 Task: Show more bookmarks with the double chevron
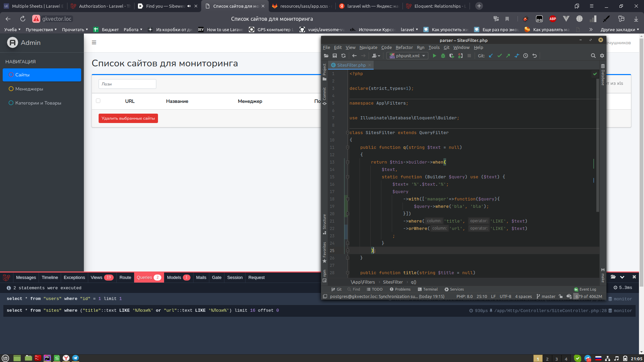[591, 29]
